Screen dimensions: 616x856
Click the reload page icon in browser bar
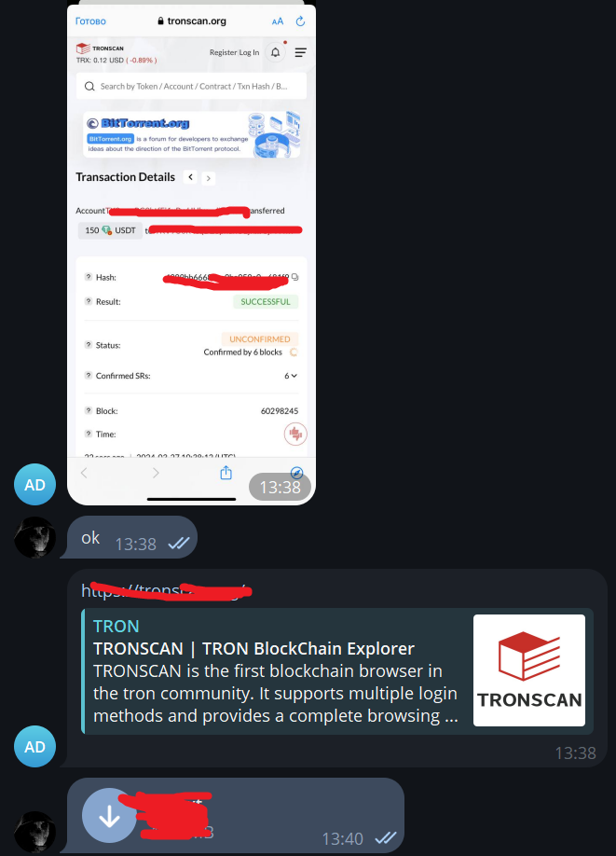[300, 21]
